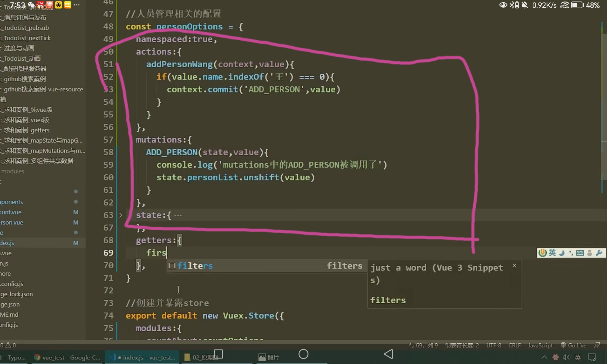The width and height of the screenshot is (607, 364).
Task: Toggle the IME moon half-width mode
Action: [x=561, y=253]
